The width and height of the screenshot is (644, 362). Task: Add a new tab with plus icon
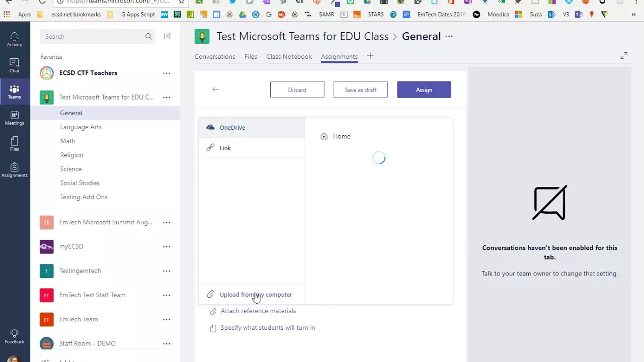(370, 56)
